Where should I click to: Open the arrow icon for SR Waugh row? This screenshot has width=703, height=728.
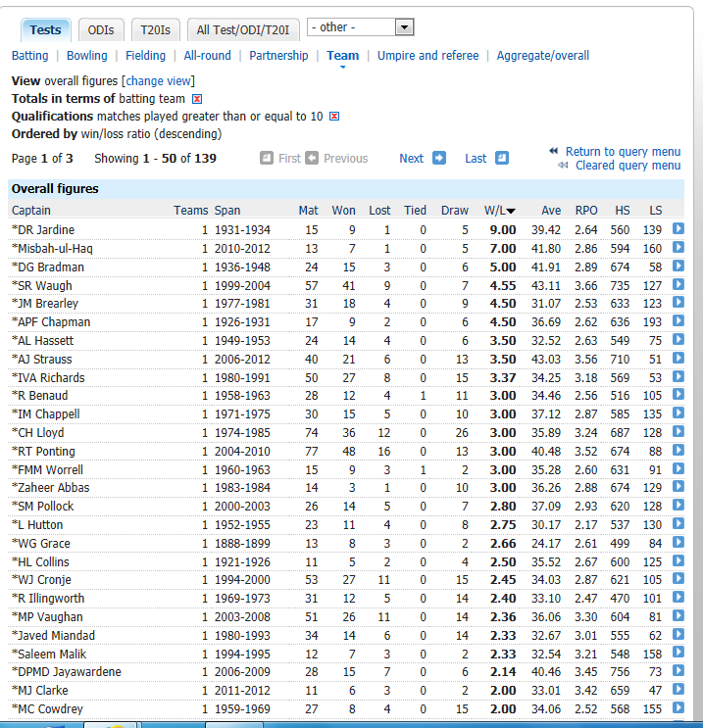678,284
